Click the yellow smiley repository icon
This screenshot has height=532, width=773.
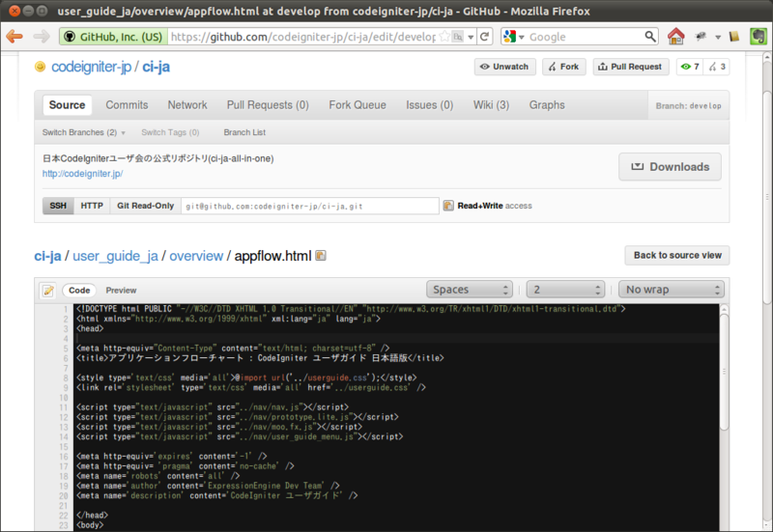40,67
